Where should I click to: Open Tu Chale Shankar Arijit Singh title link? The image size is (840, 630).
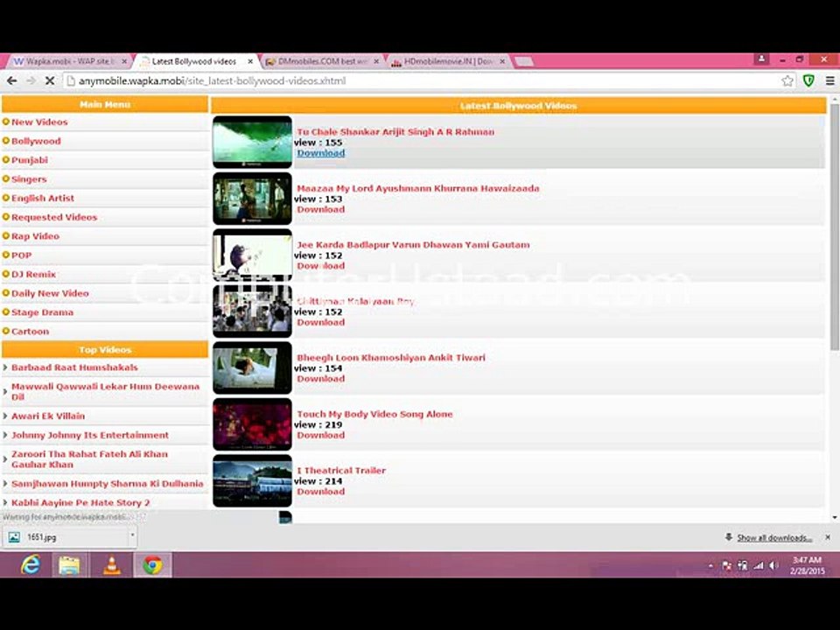[395, 132]
